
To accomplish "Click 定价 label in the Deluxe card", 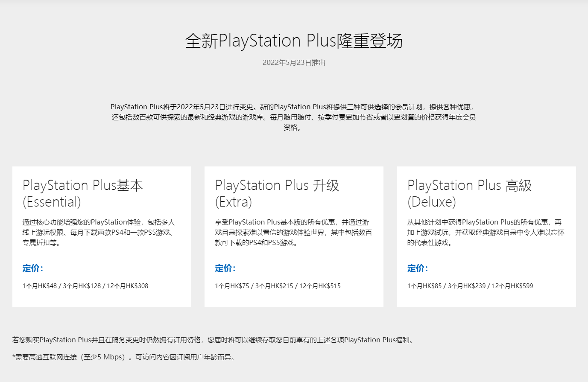I will tap(418, 268).
